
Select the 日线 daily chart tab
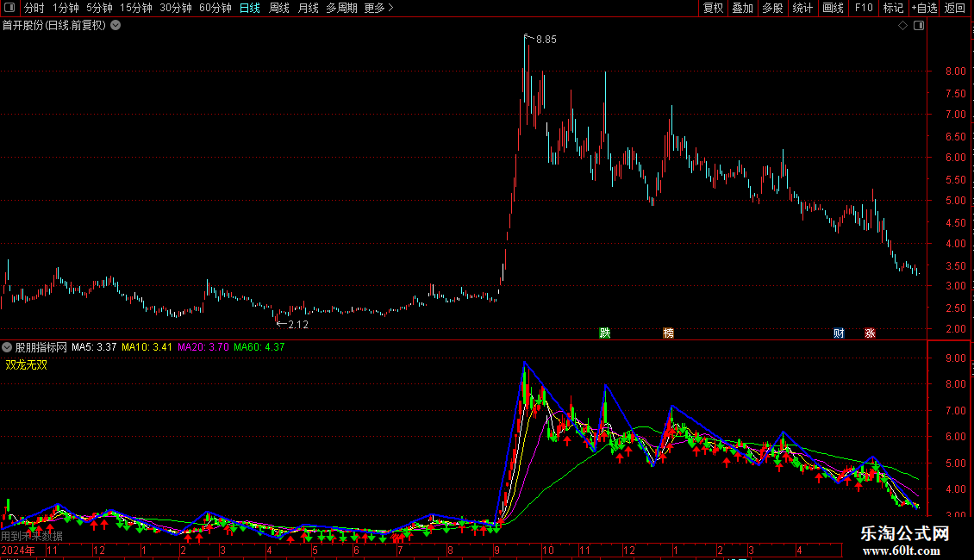pos(250,8)
